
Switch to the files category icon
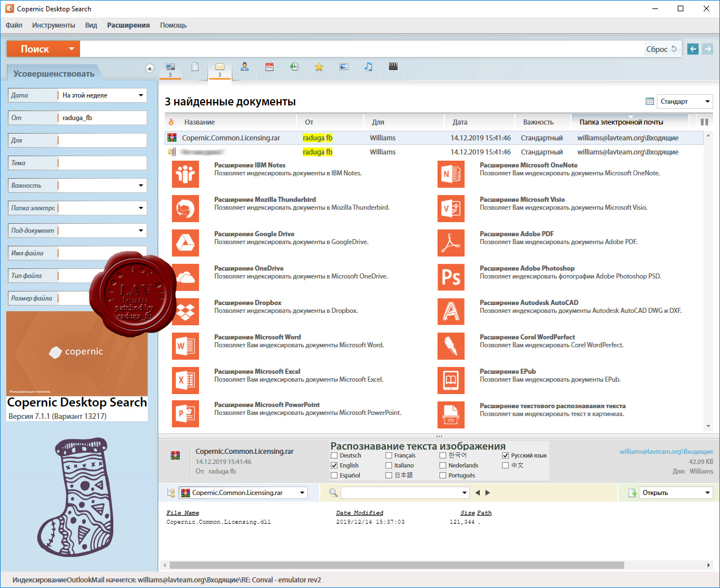click(x=195, y=67)
